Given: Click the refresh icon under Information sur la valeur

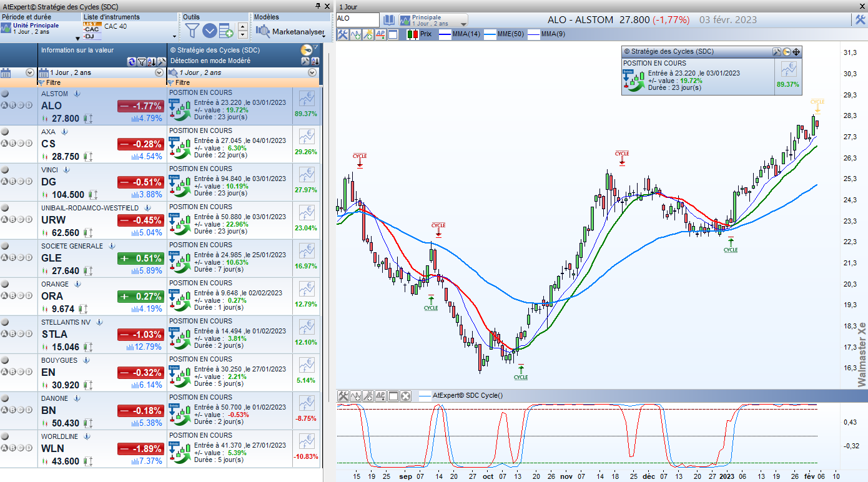Looking at the screenshot, I should [132, 61].
